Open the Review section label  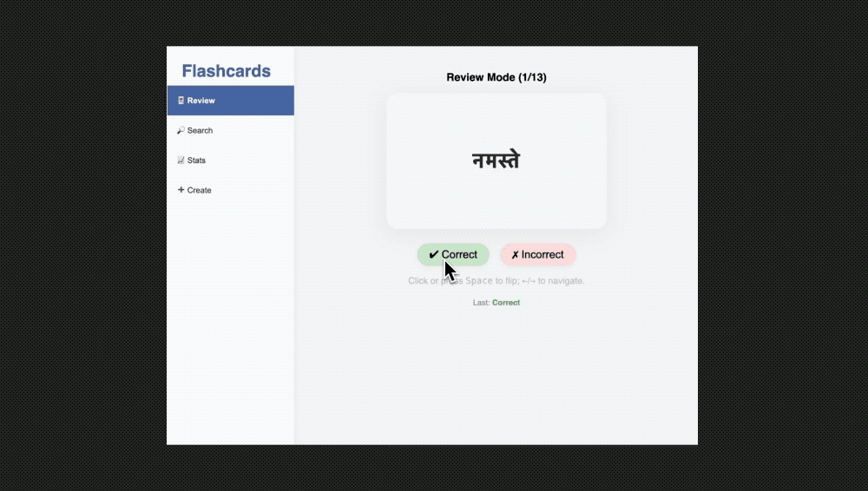tap(201, 101)
